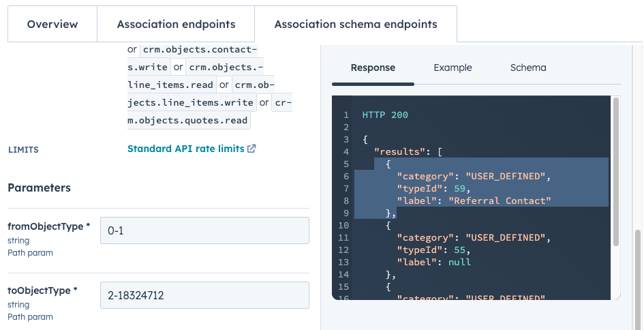The width and height of the screenshot is (644, 330).
Task: Switch to the Overview tab
Action: click(52, 25)
